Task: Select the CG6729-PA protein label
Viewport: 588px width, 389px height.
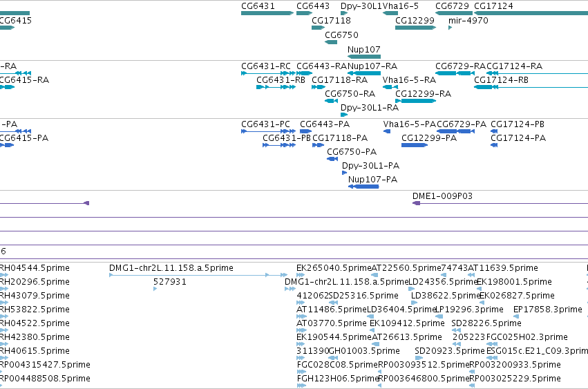Action: click(x=462, y=124)
